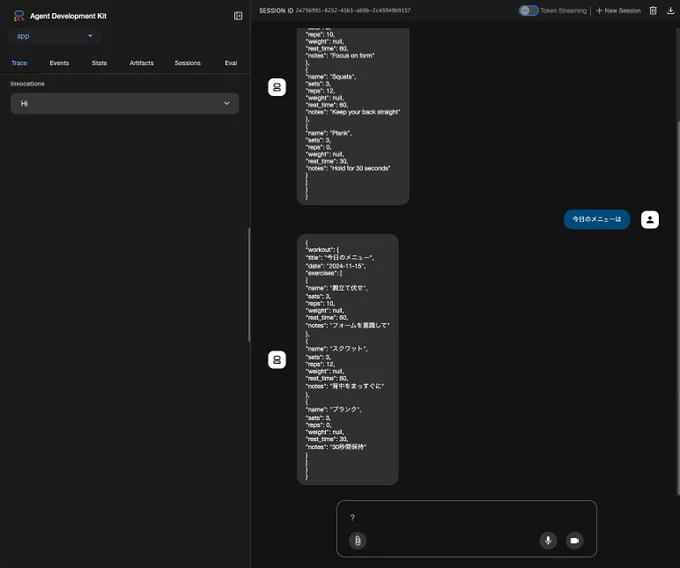Viewport: 680px width, 568px height.
Task: Start video with camera icon
Action: pyautogui.click(x=575, y=541)
